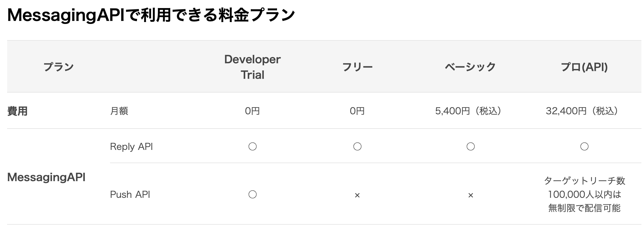Click Push API cross under ベーシック
644x226 pixels.
471,195
